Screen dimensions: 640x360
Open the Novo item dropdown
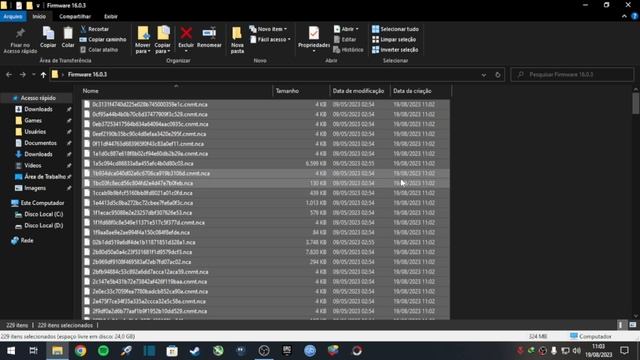pyautogui.click(x=268, y=29)
